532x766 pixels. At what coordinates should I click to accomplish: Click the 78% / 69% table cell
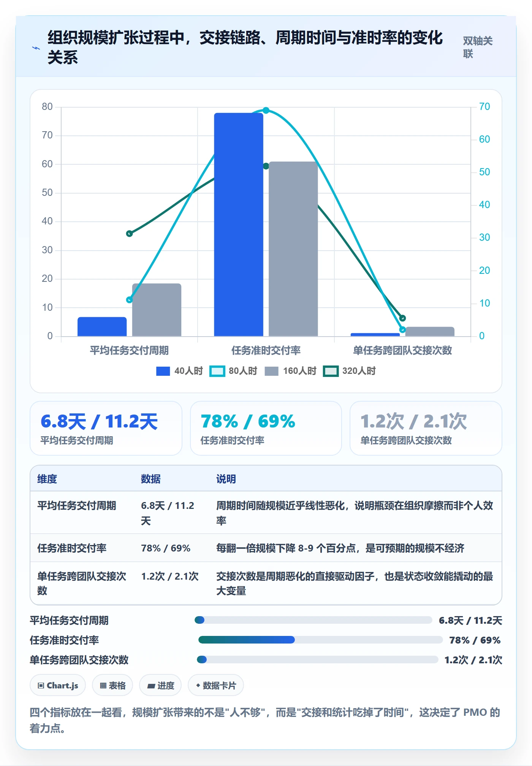[x=166, y=548]
